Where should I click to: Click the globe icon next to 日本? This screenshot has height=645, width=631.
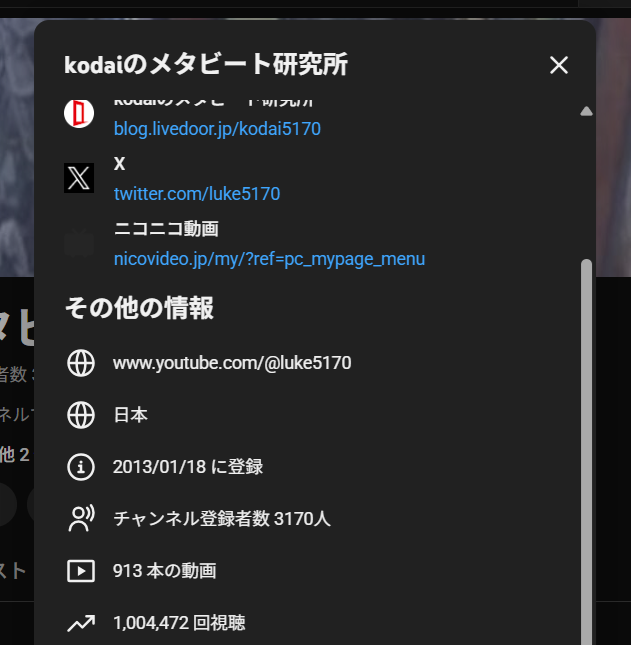click(81, 415)
